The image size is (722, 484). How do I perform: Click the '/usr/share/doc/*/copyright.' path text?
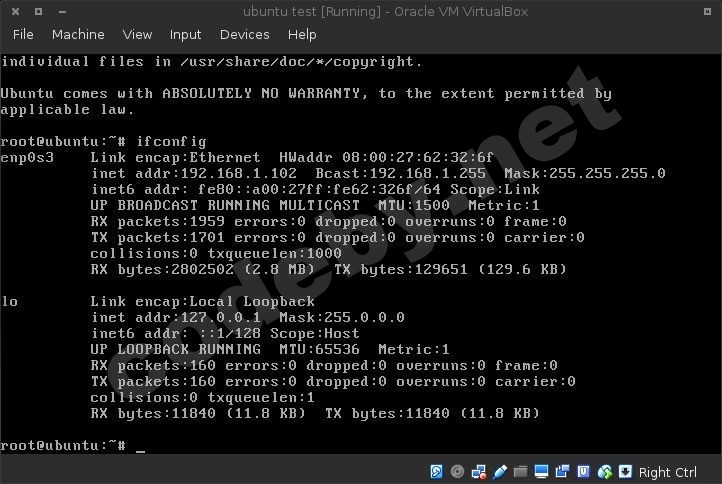302,62
